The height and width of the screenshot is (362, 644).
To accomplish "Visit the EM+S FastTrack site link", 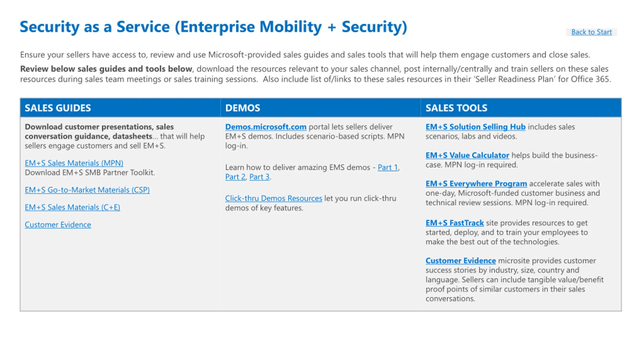I will pyautogui.click(x=455, y=223).
